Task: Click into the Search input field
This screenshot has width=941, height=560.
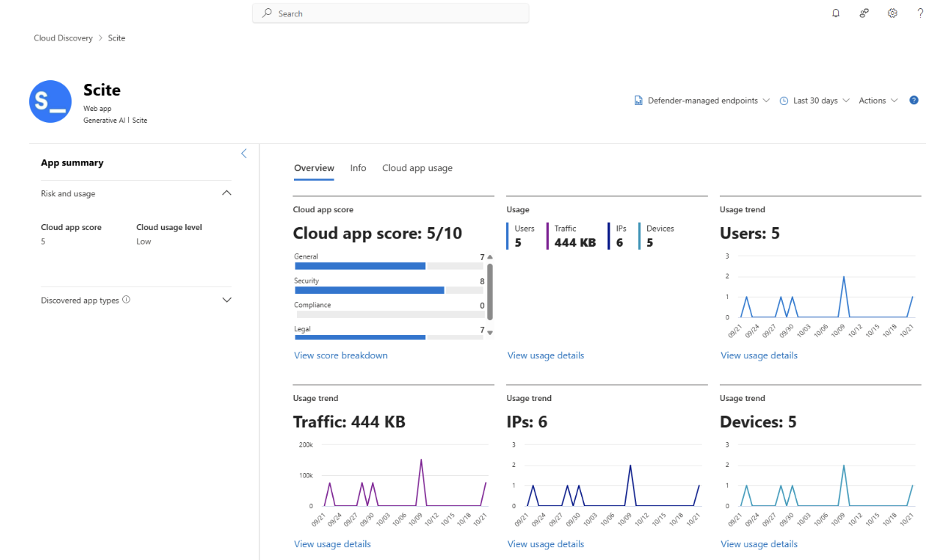Action: point(391,13)
